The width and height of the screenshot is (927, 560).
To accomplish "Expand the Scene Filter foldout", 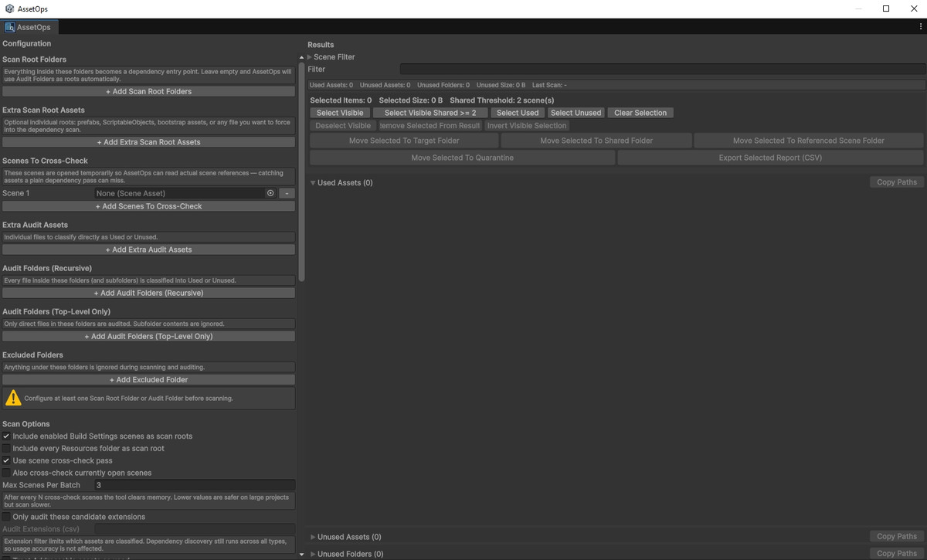I will (x=310, y=57).
